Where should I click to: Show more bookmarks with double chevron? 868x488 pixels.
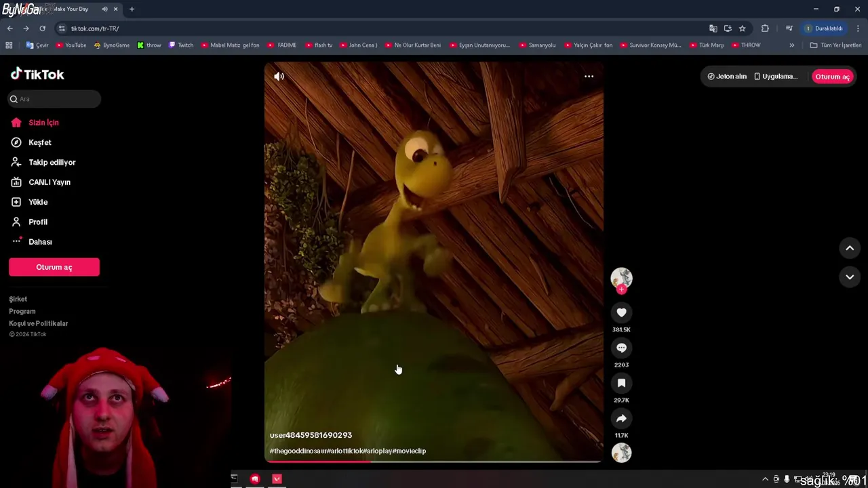tap(791, 45)
